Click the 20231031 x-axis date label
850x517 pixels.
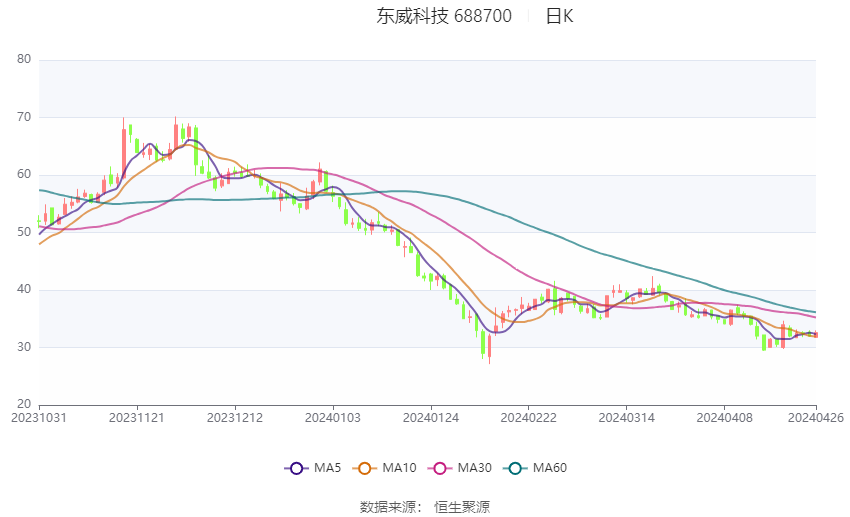click(x=39, y=418)
